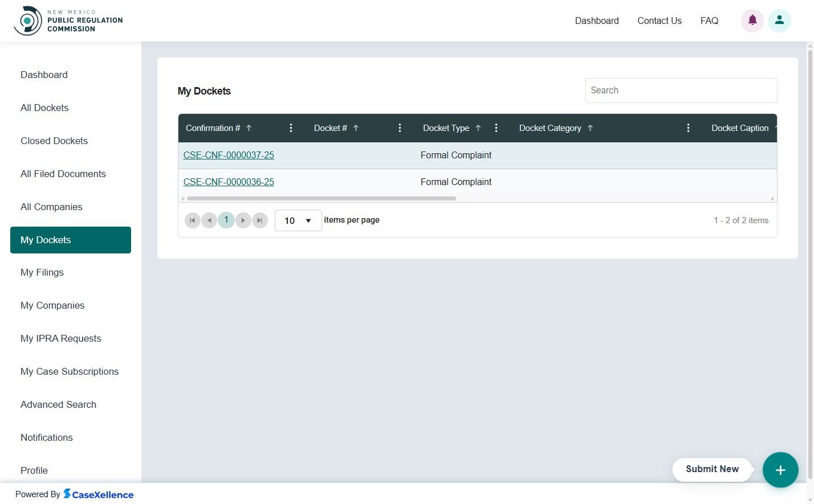Screen dimensions: 814x504
Task: Open Docket # column options menu
Action: point(400,128)
